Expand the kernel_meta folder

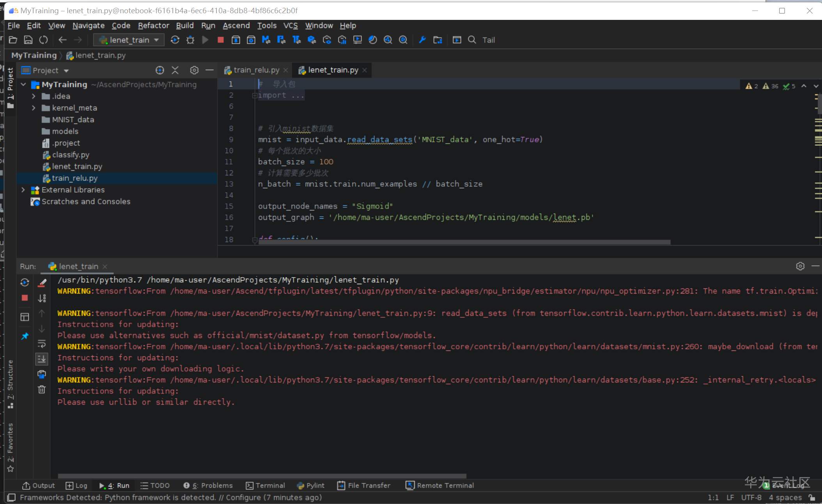click(34, 108)
